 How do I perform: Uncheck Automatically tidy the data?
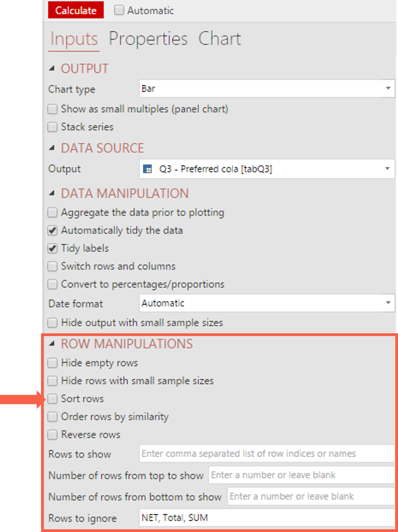click(x=53, y=230)
